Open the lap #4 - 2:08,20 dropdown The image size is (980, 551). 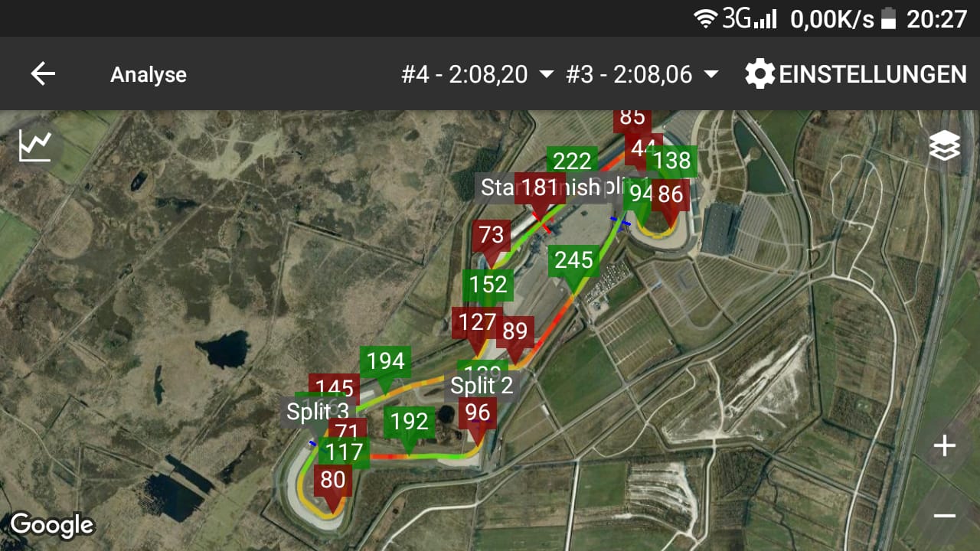point(477,74)
